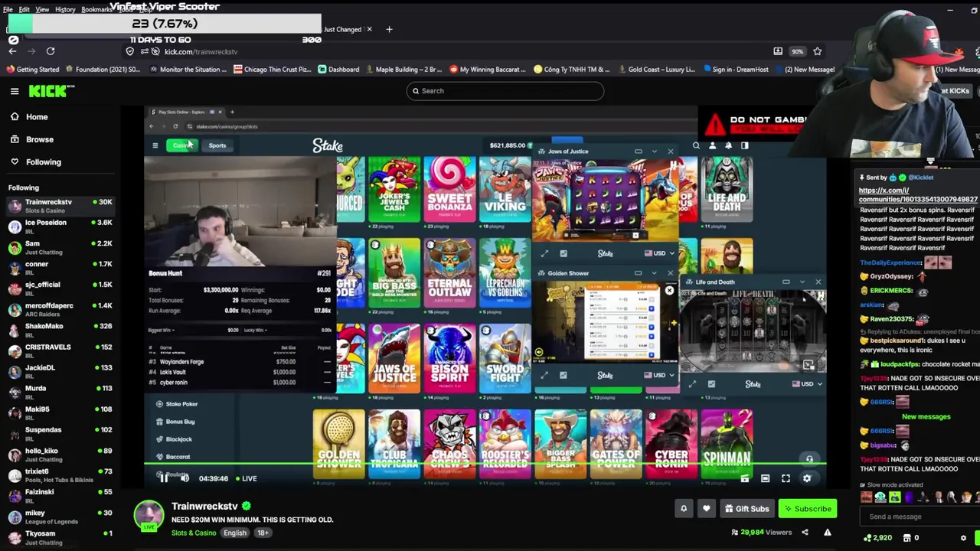980x551 pixels.
Task: Open CRISTRAVELS channel in following list
Action: click(x=60, y=351)
